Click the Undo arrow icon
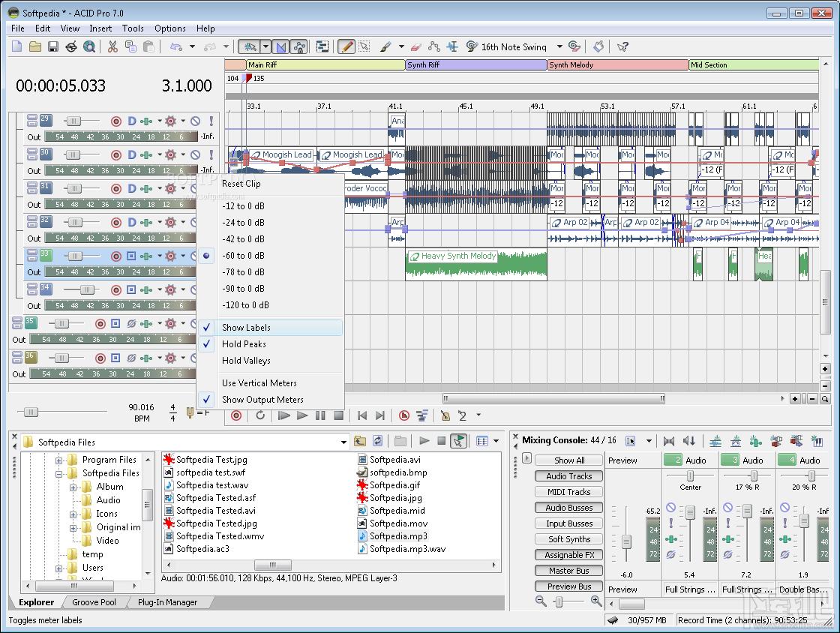The image size is (840, 633). pyautogui.click(x=176, y=46)
